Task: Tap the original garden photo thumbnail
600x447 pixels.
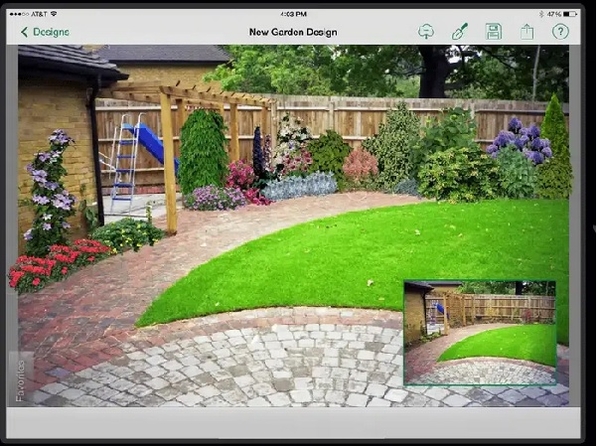Action: point(480,332)
